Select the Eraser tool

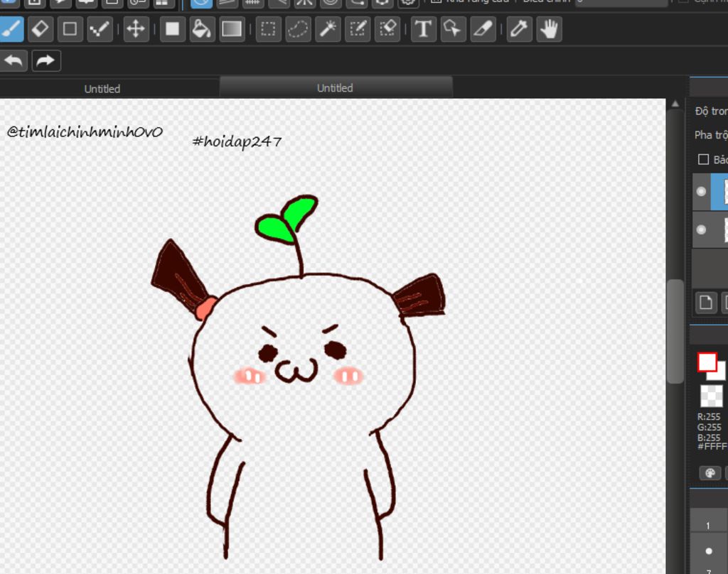[41, 29]
